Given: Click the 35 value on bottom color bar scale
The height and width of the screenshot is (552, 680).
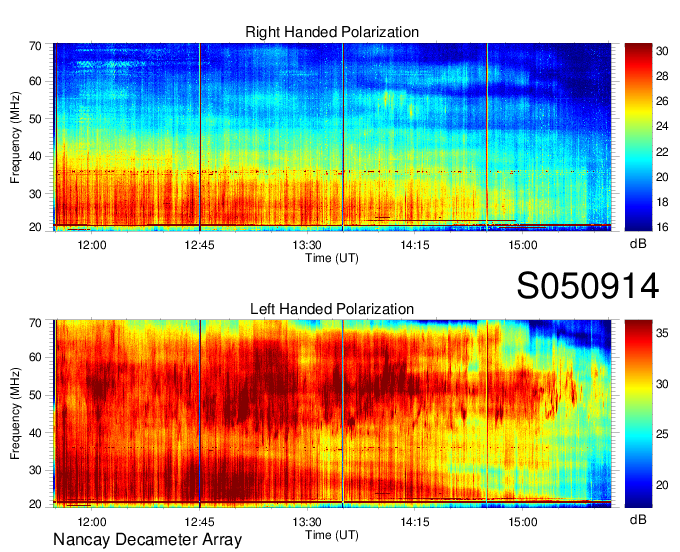Looking at the screenshot, I should point(662,333).
